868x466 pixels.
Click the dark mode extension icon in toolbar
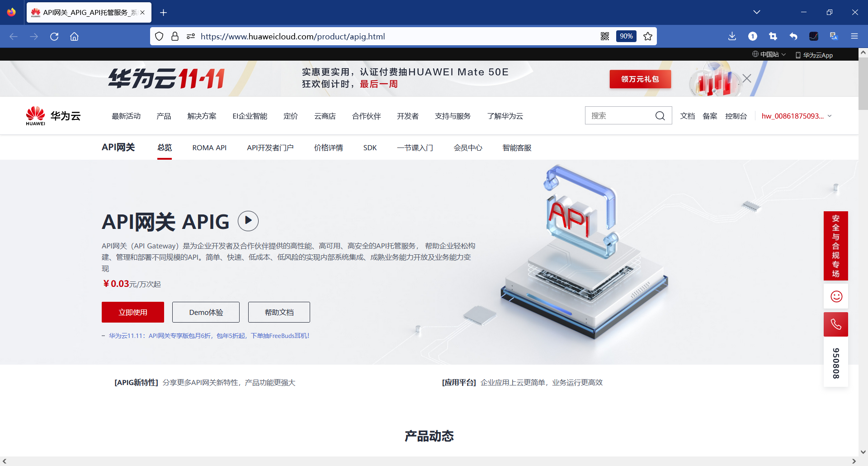[814, 36]
